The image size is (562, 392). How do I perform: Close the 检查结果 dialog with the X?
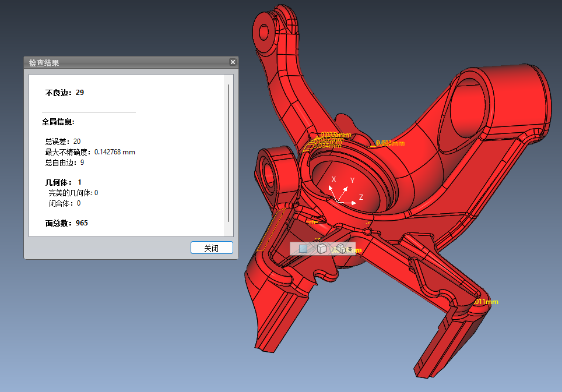click(233, 62)
